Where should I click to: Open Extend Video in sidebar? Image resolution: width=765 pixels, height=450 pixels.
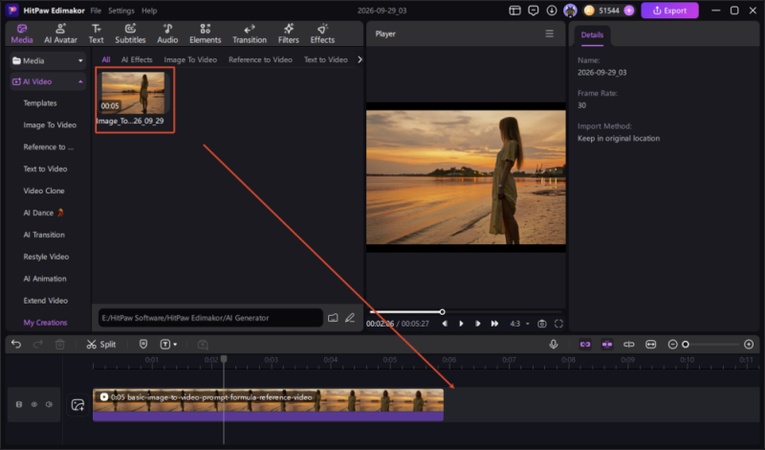[45, 301]
